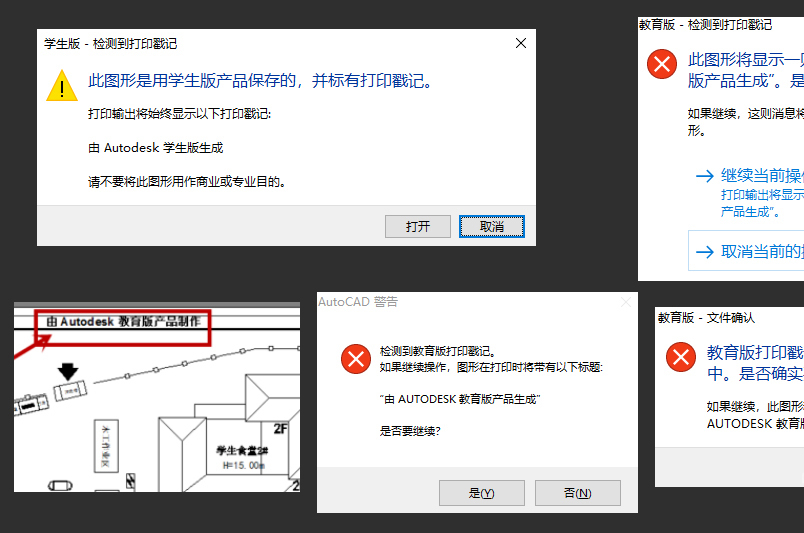Viewport: 804px width, 533px height.
Task: Click text 打印输出将始终显示以下打印戳记:
Action: pyautogui.click(x=179, y=113)
